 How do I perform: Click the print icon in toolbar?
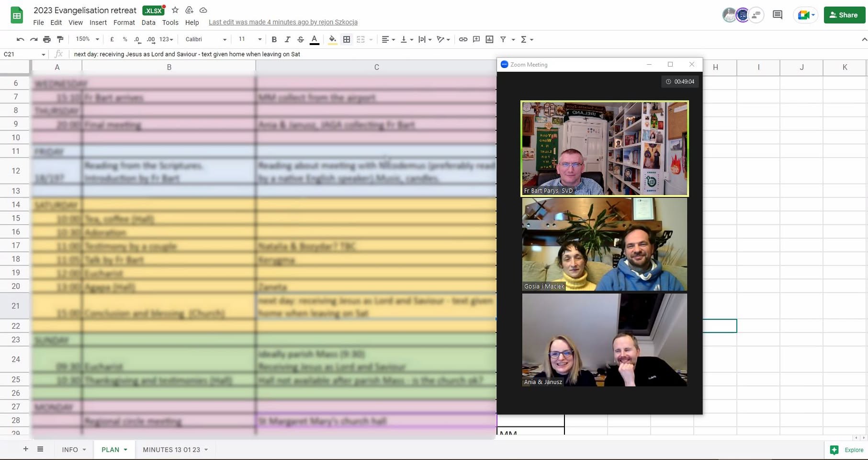click(46, 39)
